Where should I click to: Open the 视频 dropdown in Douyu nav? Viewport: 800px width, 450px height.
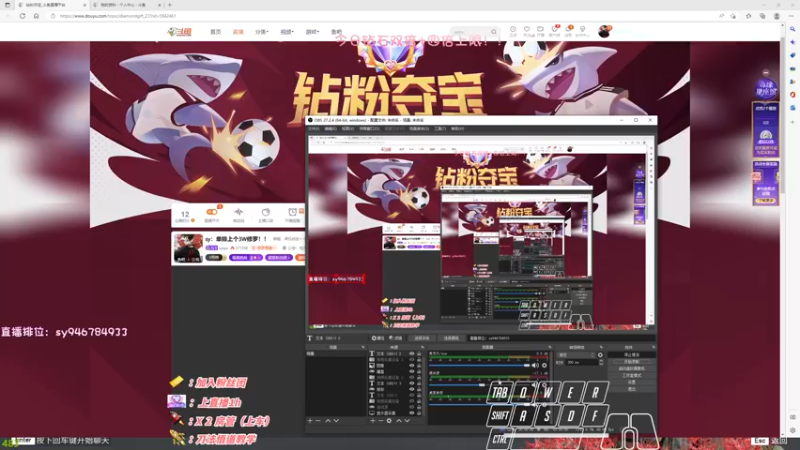[287, 32]
